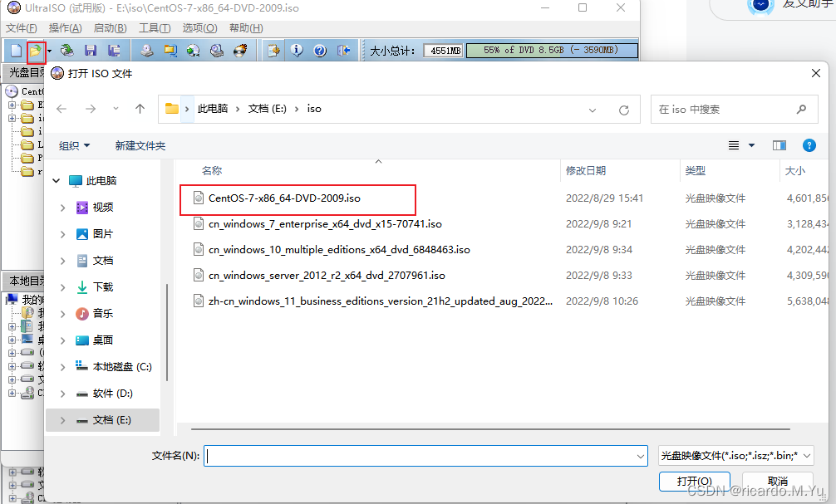Open the 选项(O) menu
This screenshot has width=836, height=504.
(199, 28)
